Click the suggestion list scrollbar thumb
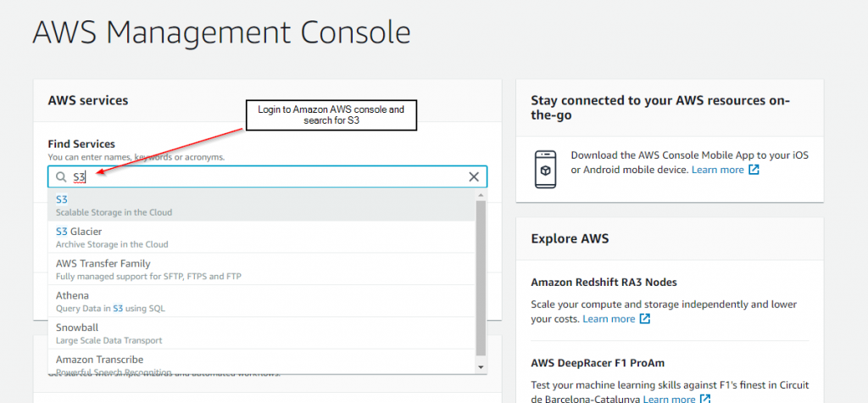Viewport: 868px width, 403px height. pos(481,277)
